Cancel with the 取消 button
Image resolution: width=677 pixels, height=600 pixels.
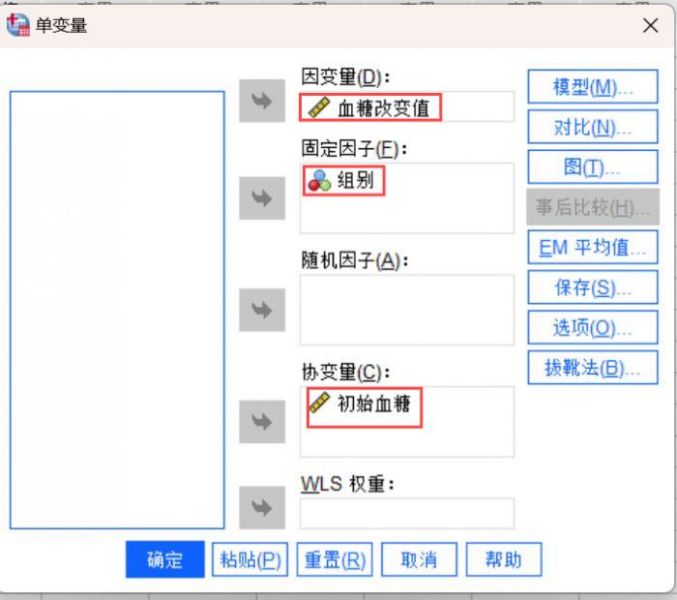coord(419,559)
